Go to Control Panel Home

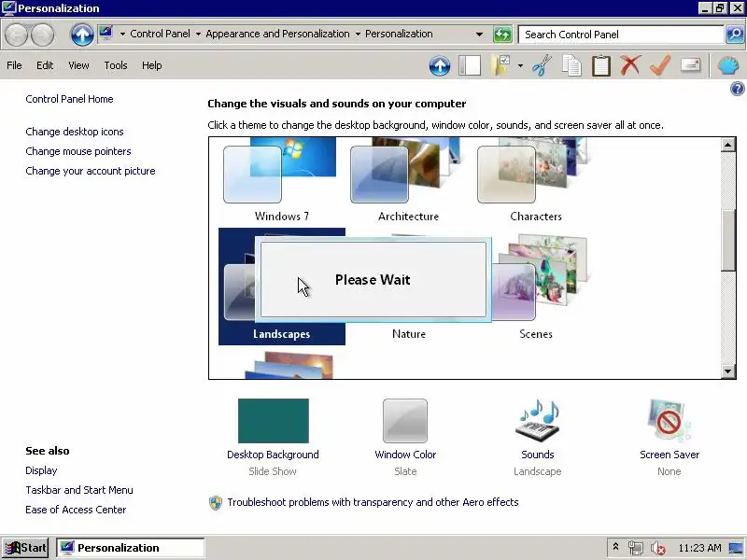(69, 99)
